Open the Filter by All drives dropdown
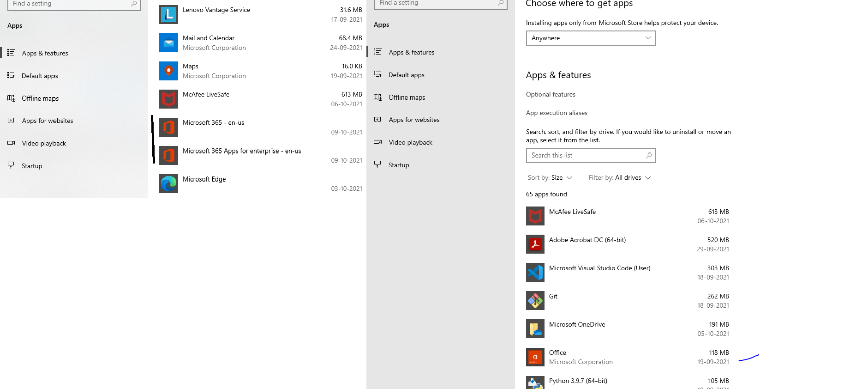 620,177
